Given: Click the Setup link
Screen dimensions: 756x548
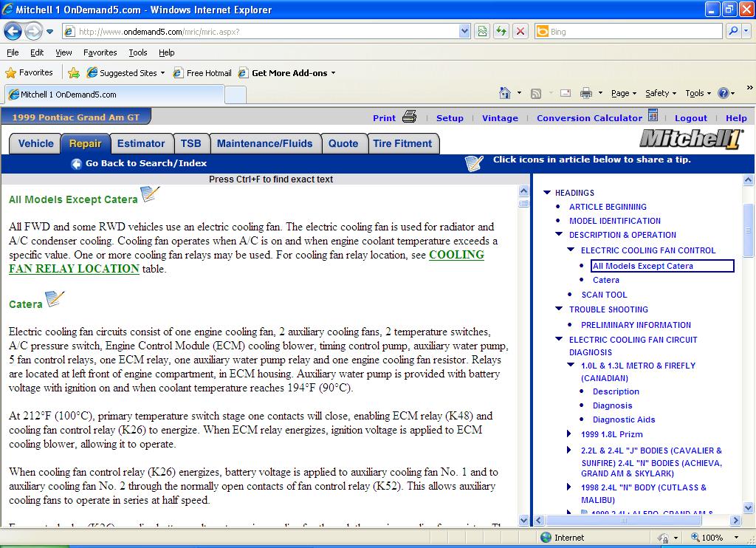Looking at the screenshot, I should coord(450,117).
